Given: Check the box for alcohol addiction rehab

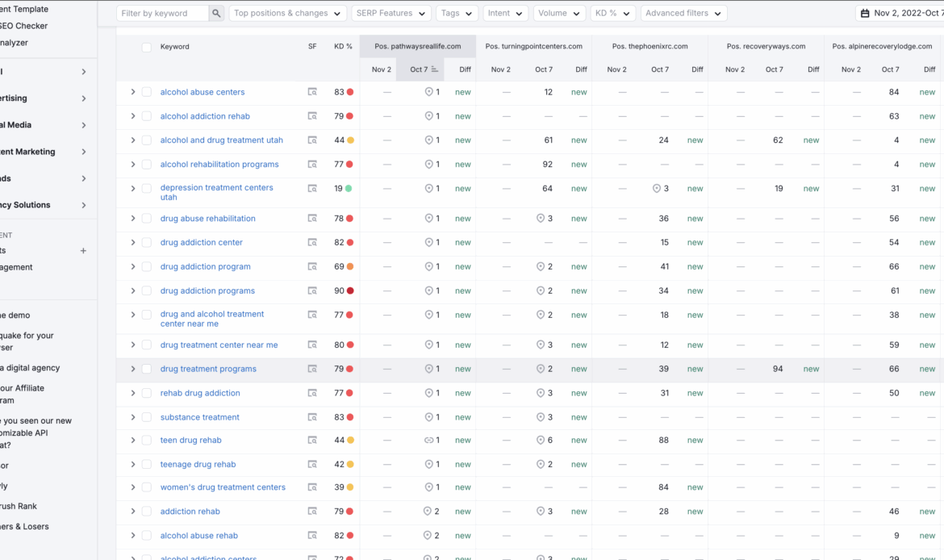Looking at the screenshot, I should (147, 116).
